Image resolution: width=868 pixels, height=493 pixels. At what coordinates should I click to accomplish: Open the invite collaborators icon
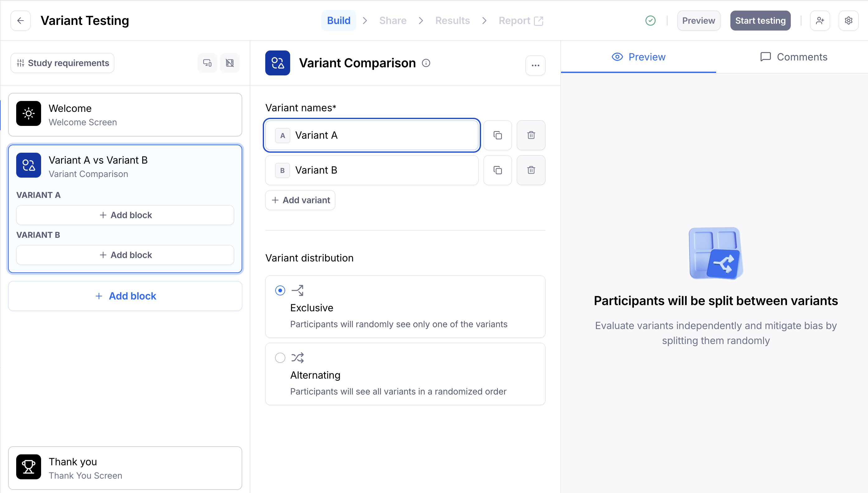click(x=820, y=21)
